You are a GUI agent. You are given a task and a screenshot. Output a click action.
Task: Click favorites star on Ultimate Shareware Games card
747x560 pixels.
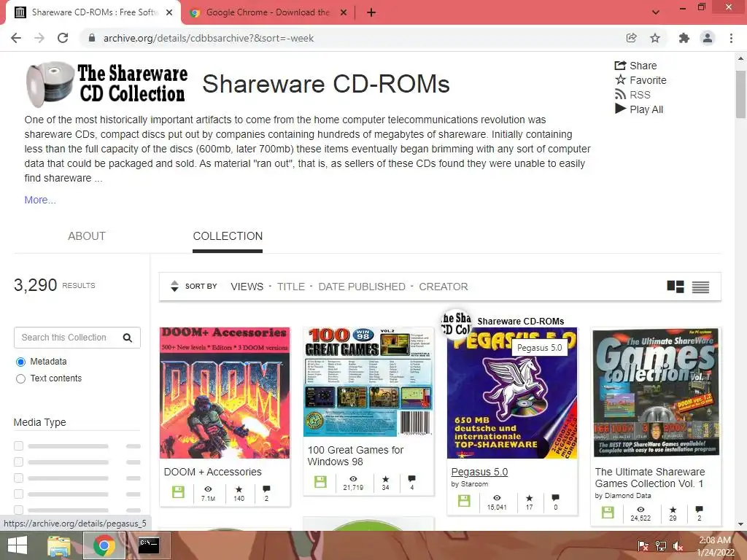pyautogui.click(x=673, y=510)
